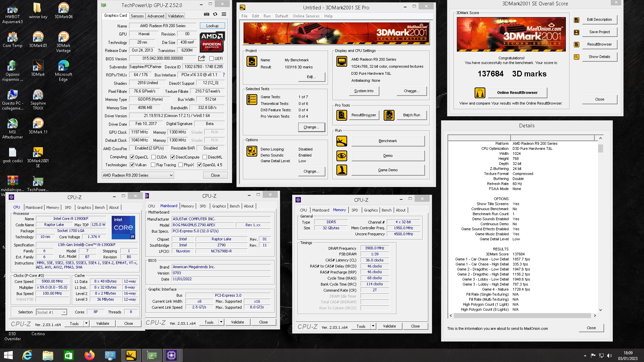Click Details list vertical scrollbar thumb

pos(600,148)
